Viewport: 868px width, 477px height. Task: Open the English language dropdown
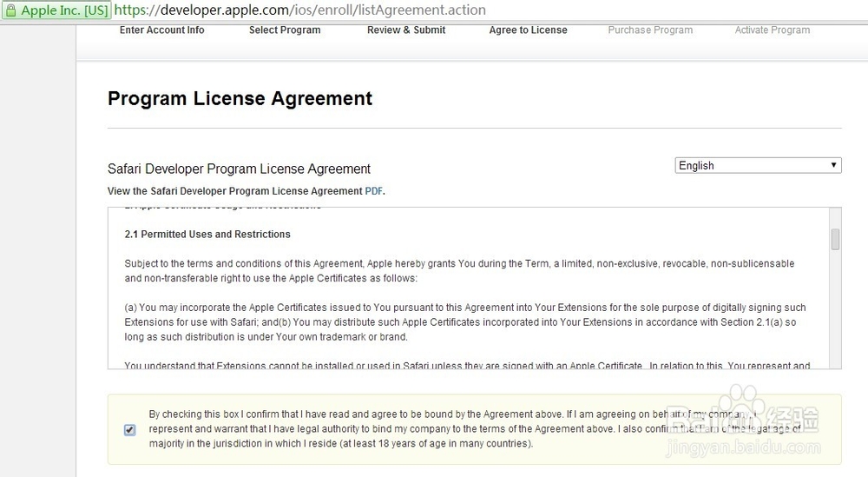758,165
